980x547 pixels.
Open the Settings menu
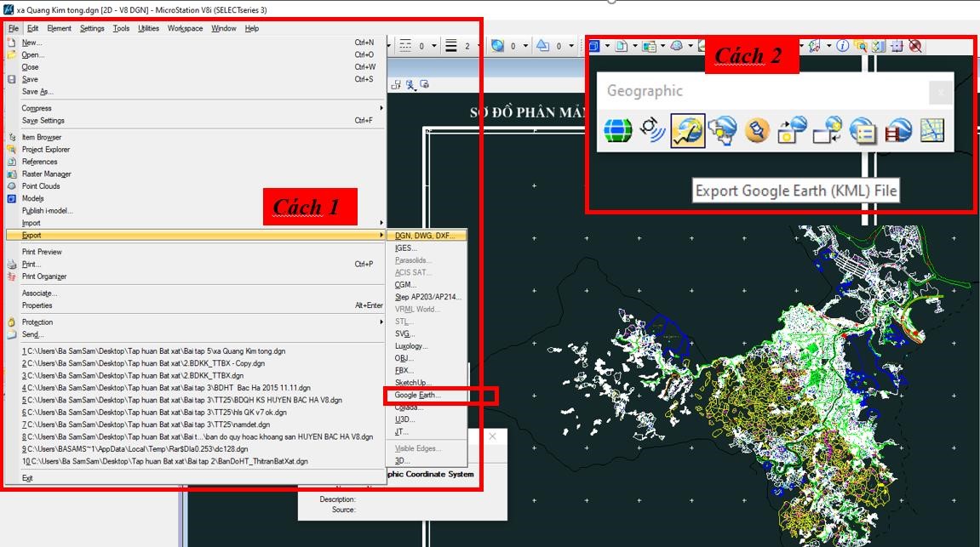click(x=92, y=28)
